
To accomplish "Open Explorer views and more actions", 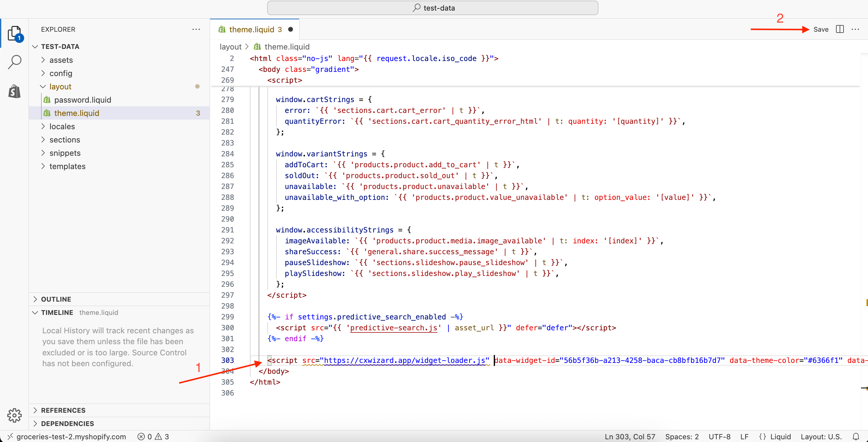I will tap(196, 29).
